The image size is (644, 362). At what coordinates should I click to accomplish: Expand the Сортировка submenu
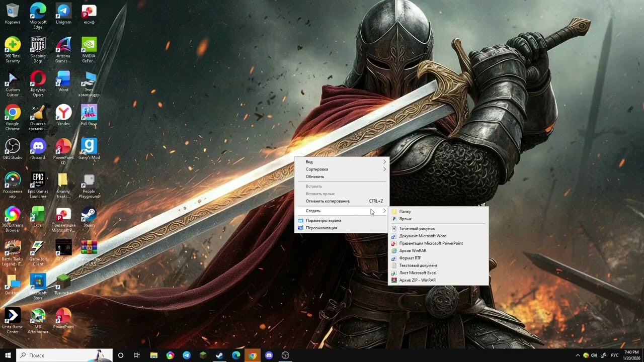[342, 169]
